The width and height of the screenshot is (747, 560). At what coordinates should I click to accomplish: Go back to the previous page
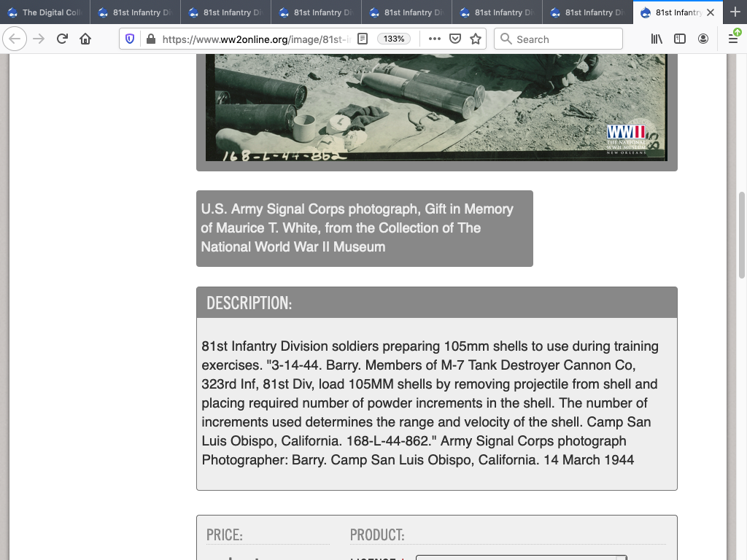15,39
